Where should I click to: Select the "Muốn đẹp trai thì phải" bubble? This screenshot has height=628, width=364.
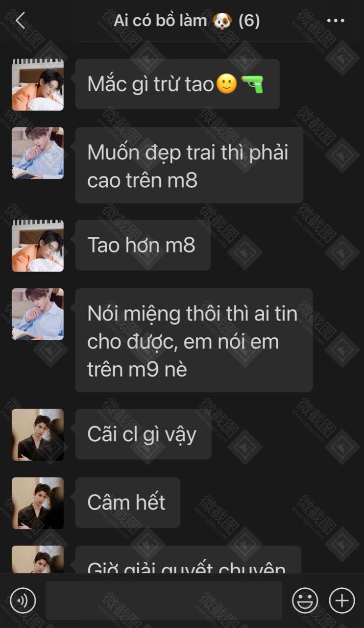[x=189, y=165]
